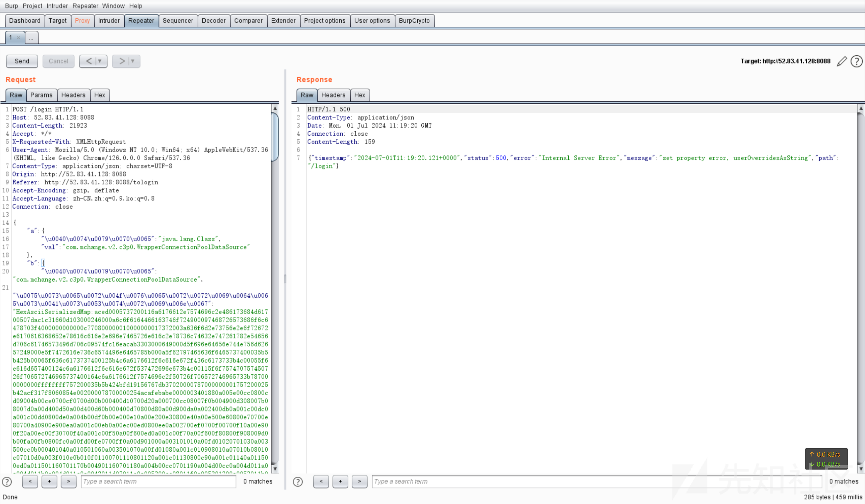865x504 pixels.
Task: Click response pane scroll down arrow
Action: (861, 469)
